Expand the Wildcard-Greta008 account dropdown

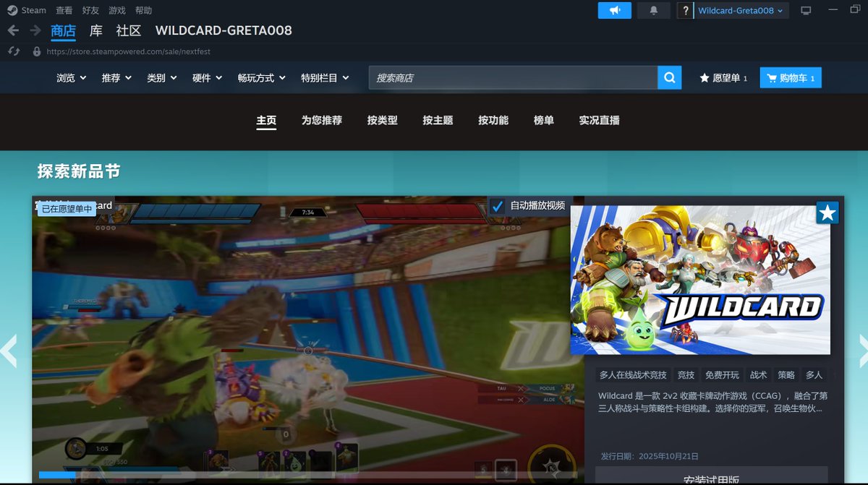(741, 11)
